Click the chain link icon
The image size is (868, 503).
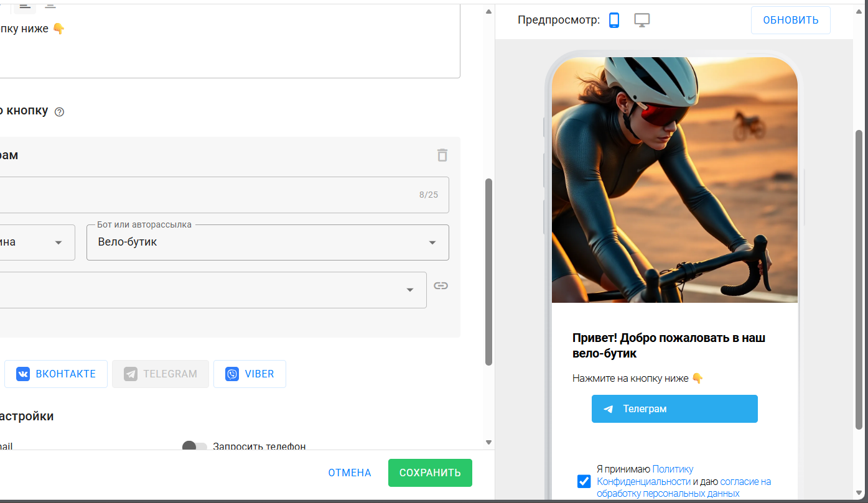pos(441,286)
